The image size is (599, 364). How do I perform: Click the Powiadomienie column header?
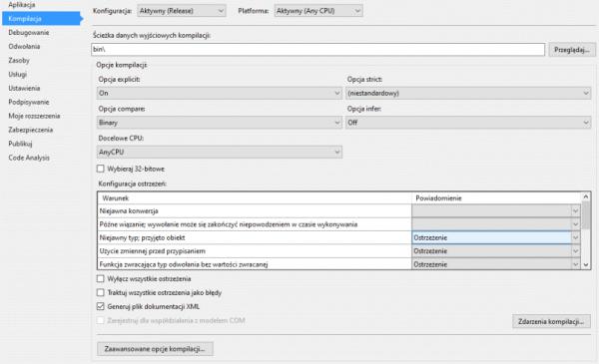click(x=496, y=198)
